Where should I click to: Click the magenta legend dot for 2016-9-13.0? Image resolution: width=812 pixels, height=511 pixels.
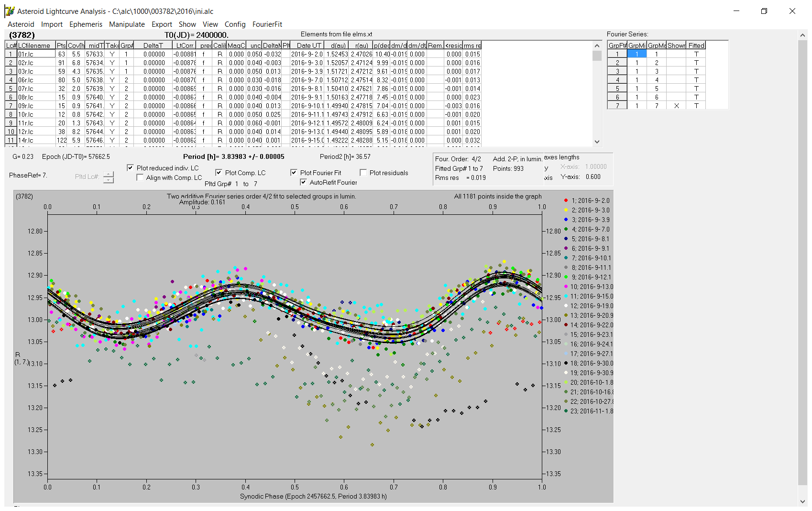click(x=566, y=287)
